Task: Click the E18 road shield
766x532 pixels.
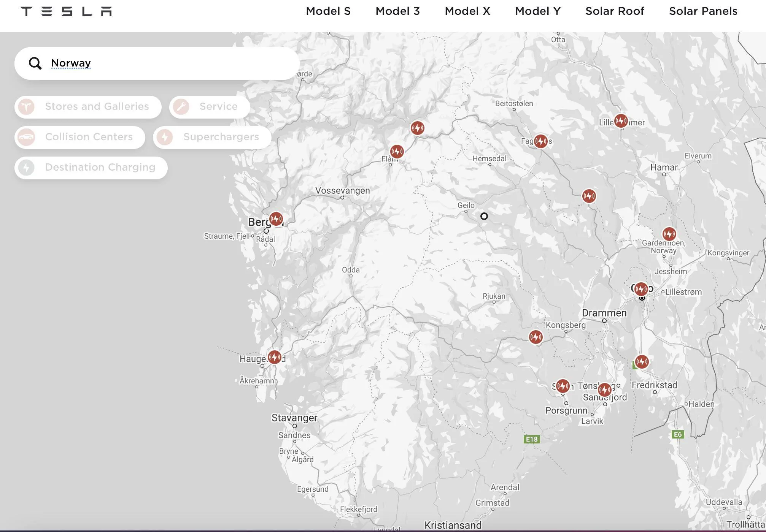Action: click(x=531, y=439)
